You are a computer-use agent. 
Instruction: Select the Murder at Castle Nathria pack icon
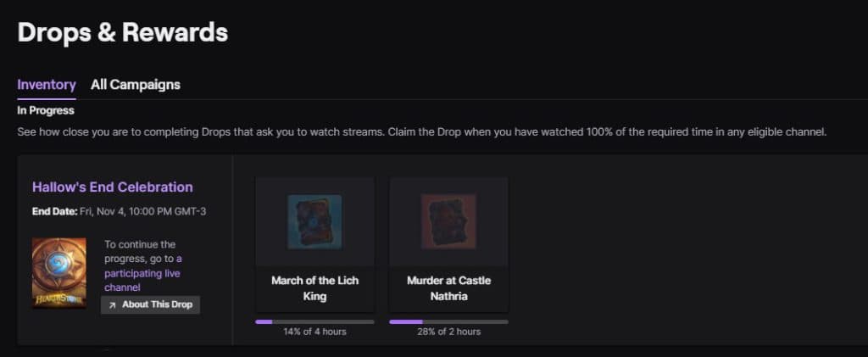tap(449, 222)
